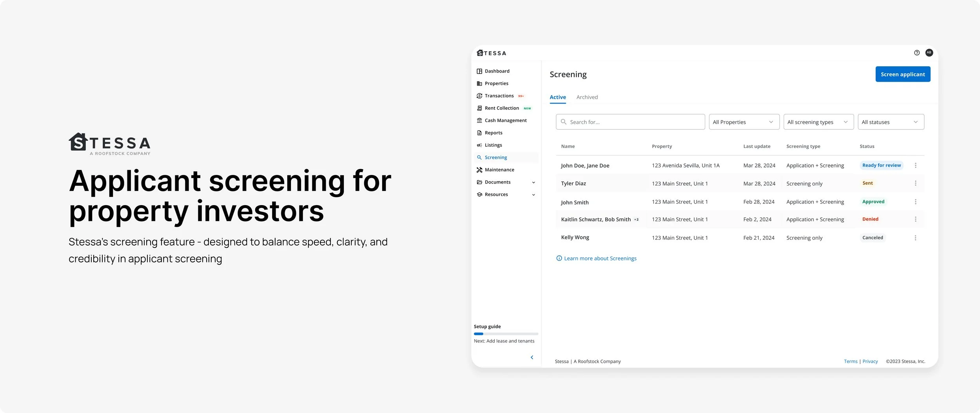980x413 pixels.
Task: Click the Search for... input field
Action: coord(630,122)
